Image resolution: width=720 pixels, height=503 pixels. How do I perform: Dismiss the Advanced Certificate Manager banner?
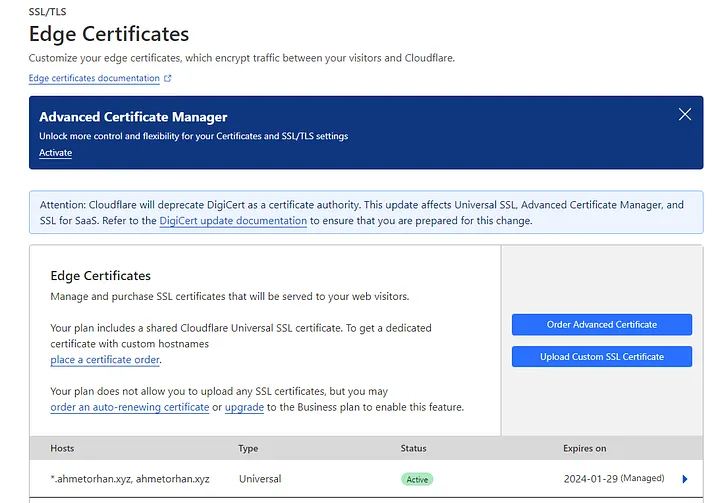pos(685,115)
